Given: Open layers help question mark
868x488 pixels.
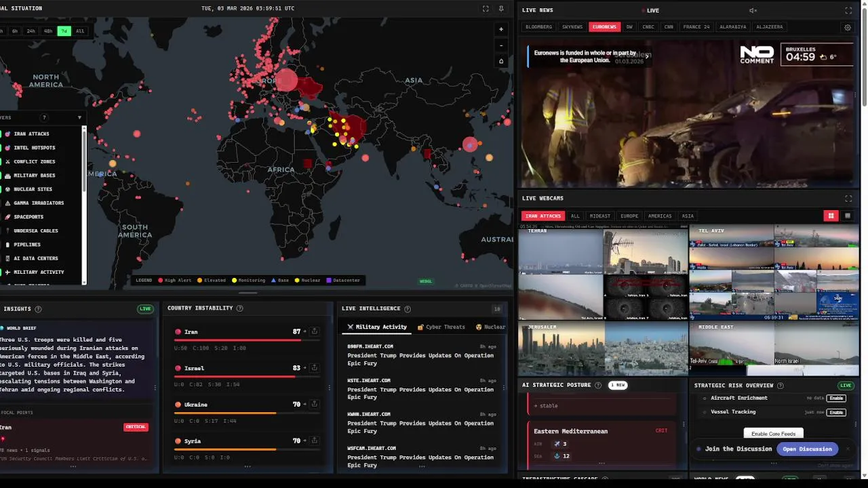Looking at the screenshot, I should [44, 117].
